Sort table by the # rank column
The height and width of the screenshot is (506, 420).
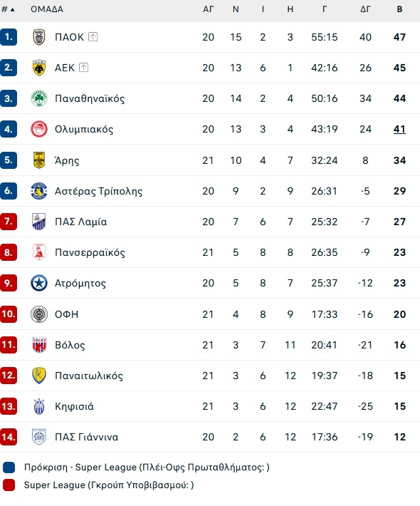[x=8, y=9]
